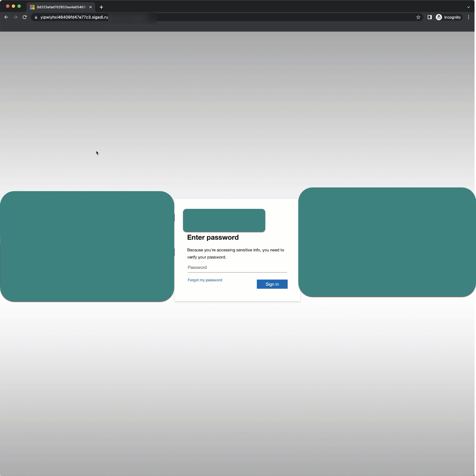476x476 pixels.
Task: Go forward in browser history
Action: click(x=15, y=17)
